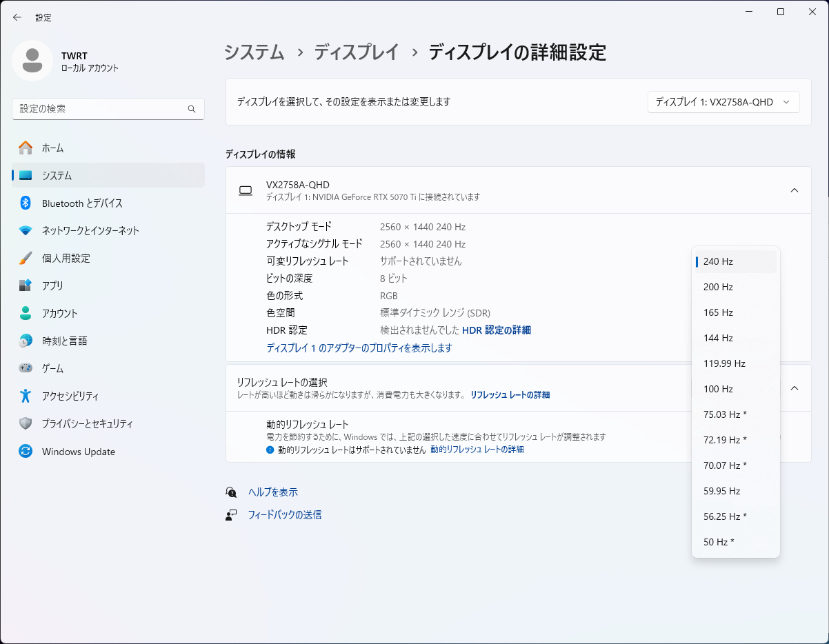Click the ゲーム controller icon
Screen dimensions: 829x644
(x=26, y=368)
